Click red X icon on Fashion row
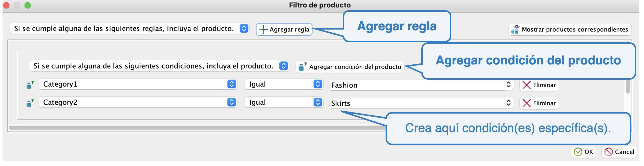This screenshot has height=166, width=644. click(527, 85)
